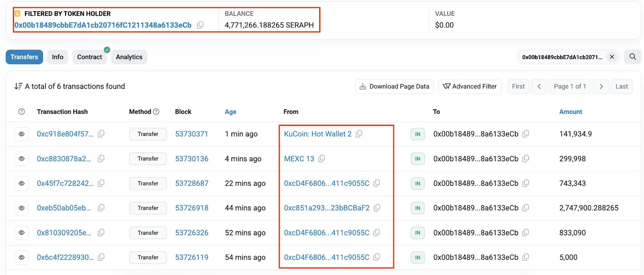
Task: Click the Method help question icon
Action: [156, 111]
